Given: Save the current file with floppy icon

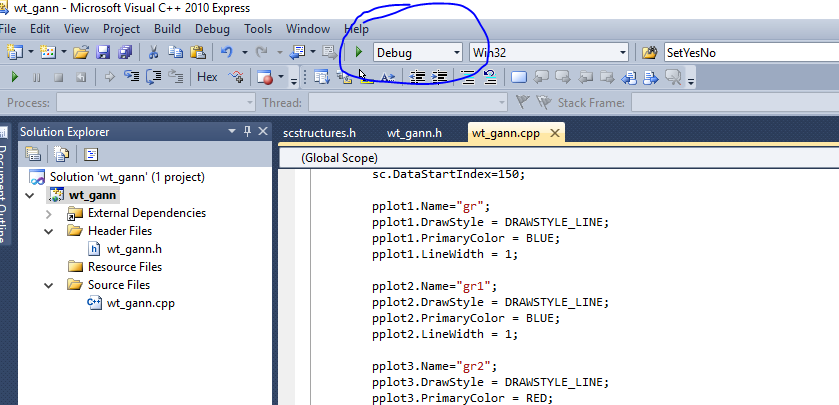Looking at the screenshot, I should [x=103, y=52].
